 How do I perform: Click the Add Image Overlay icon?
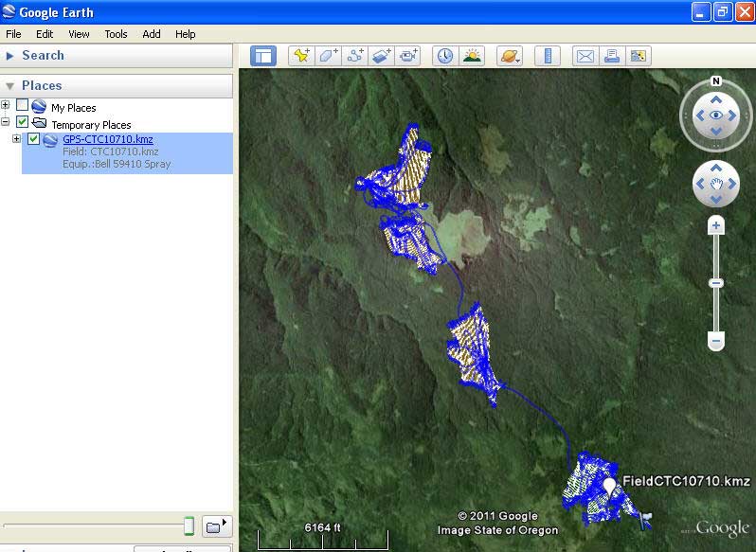[382, 56]
